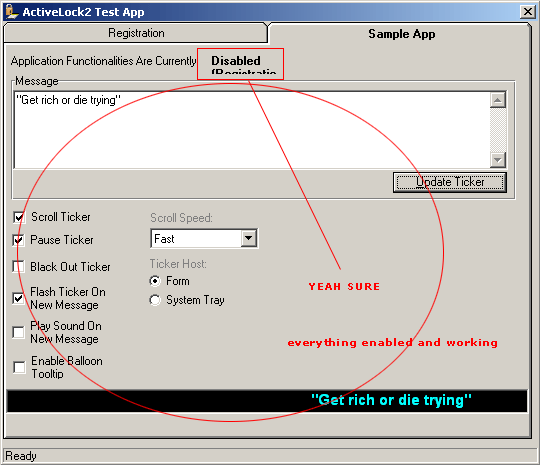
Task: Close the ActiveLock2 Test App window
Action: [x=527, y=12]
